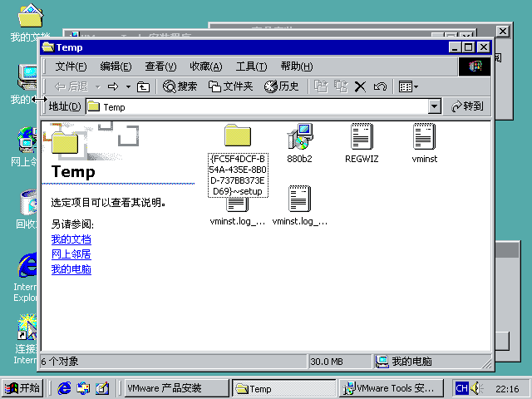Click the Delete X toolbar icon
Image resolution: width=532 pixels, height=399 pixels.
tap(360, 86)
